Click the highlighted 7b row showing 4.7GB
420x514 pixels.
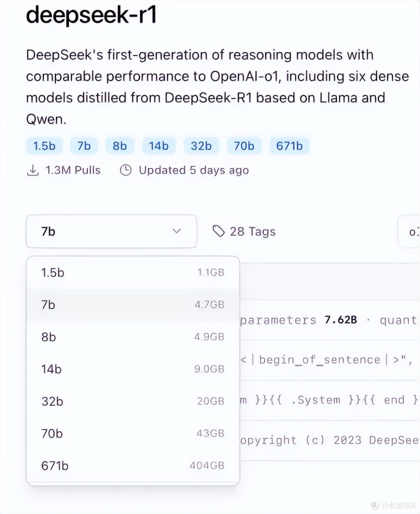tap(132, 304)
